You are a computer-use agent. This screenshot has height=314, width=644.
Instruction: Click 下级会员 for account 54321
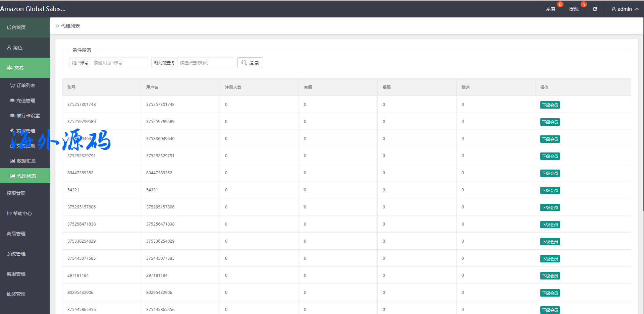550,190
